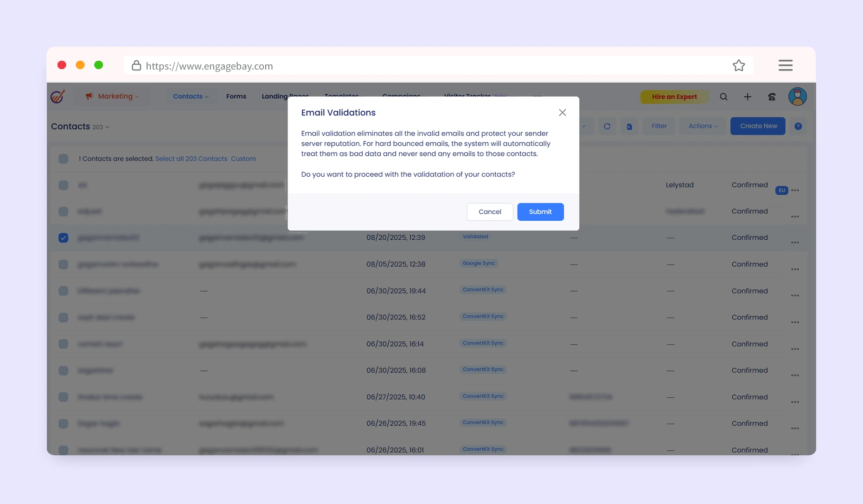Open the help question mark icon
The image size is (863, 504).
coord(798,126)
